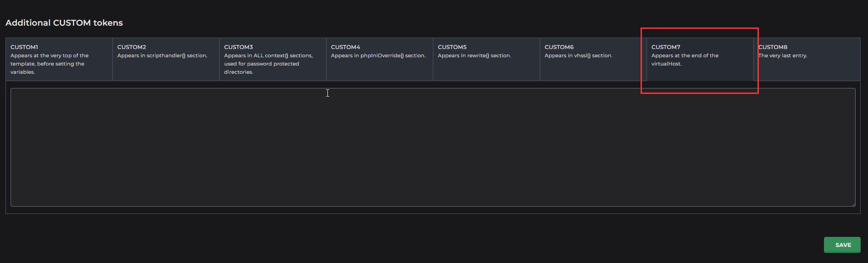This screenshot has height=263, width=868.
Task: Go to the CUSTOM4 tab
Action: click(345, 47)
